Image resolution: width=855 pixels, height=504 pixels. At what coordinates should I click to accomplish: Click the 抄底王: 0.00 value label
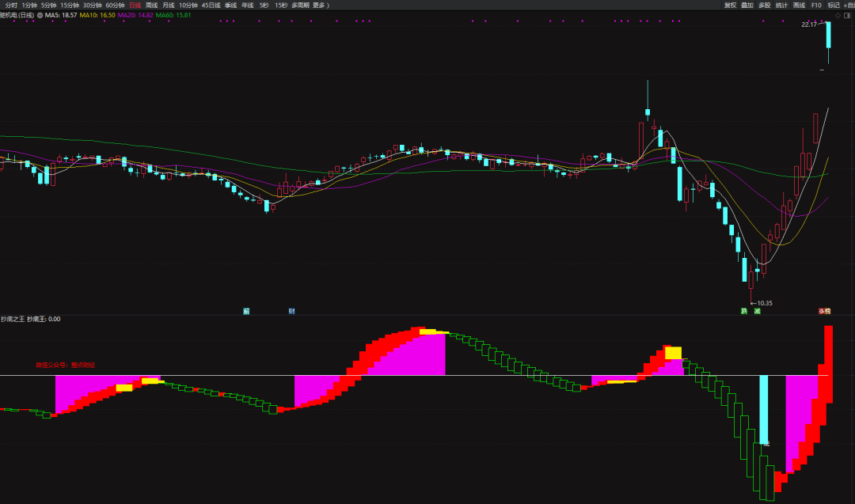coord(44,320)
